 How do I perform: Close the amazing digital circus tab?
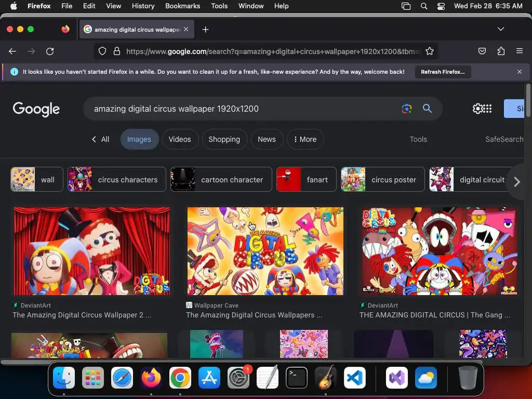point(186,29)
